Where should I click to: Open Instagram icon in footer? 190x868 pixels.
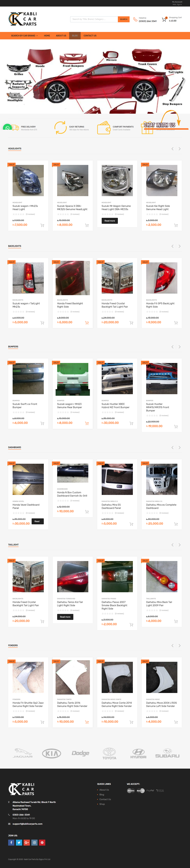click(34, 842)
